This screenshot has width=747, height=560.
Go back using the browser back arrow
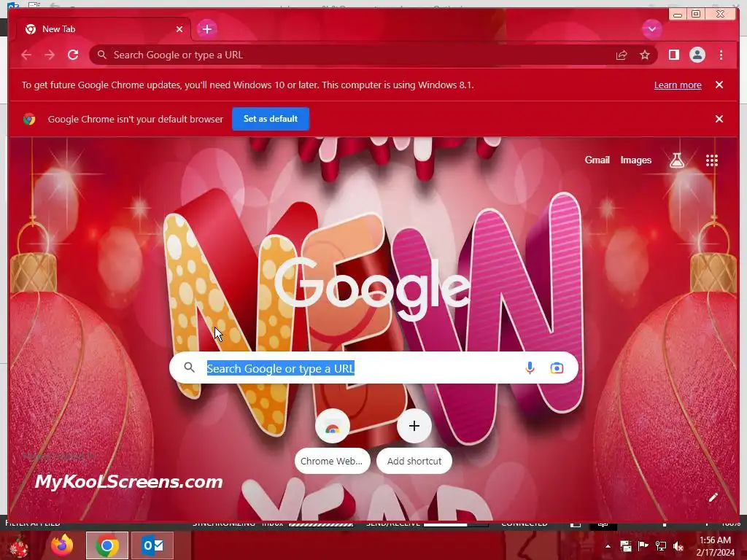click(x=26, y=55)
